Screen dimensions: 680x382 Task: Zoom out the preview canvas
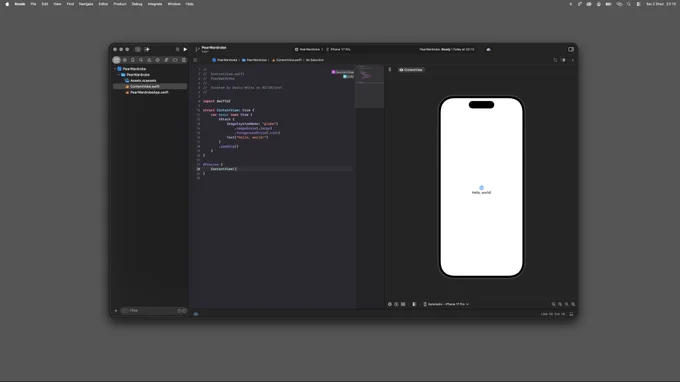553,304
